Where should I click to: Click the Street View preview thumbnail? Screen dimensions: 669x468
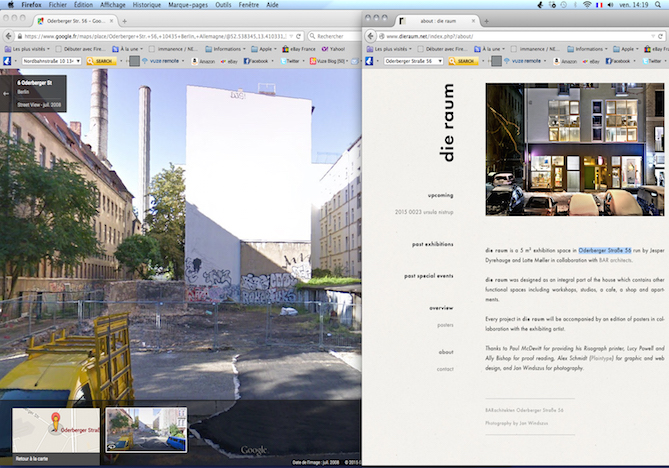click(146, 430)
